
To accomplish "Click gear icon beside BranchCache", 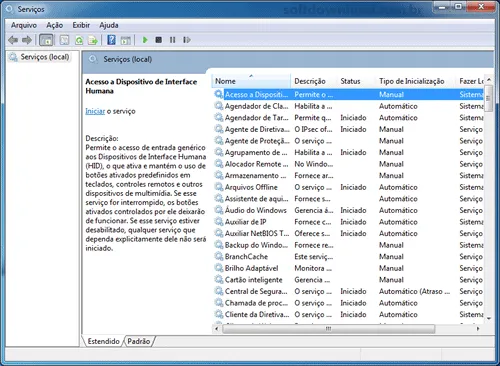I will click(219, 257).
